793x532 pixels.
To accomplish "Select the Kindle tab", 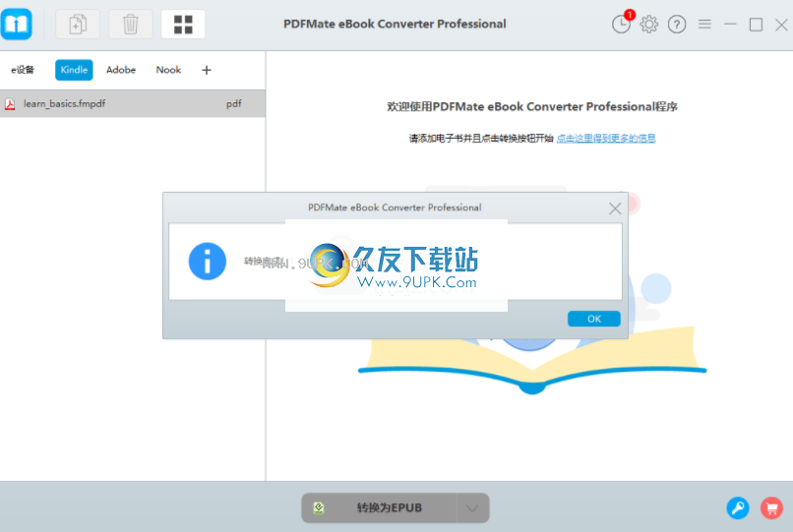I will [x=74, y=70].
